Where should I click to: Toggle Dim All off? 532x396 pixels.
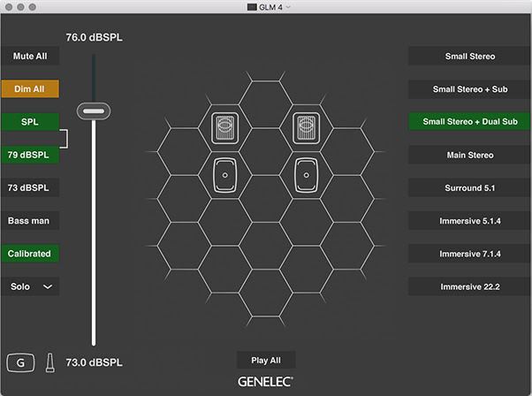point(30,89)
